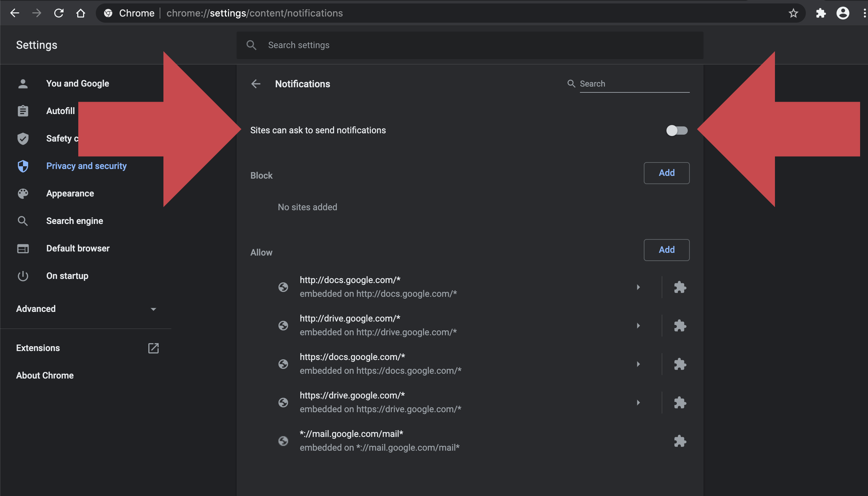Click the clipboard icon for Autofill
The width and height of the screenshot is (868, 496).
(23, 111)
